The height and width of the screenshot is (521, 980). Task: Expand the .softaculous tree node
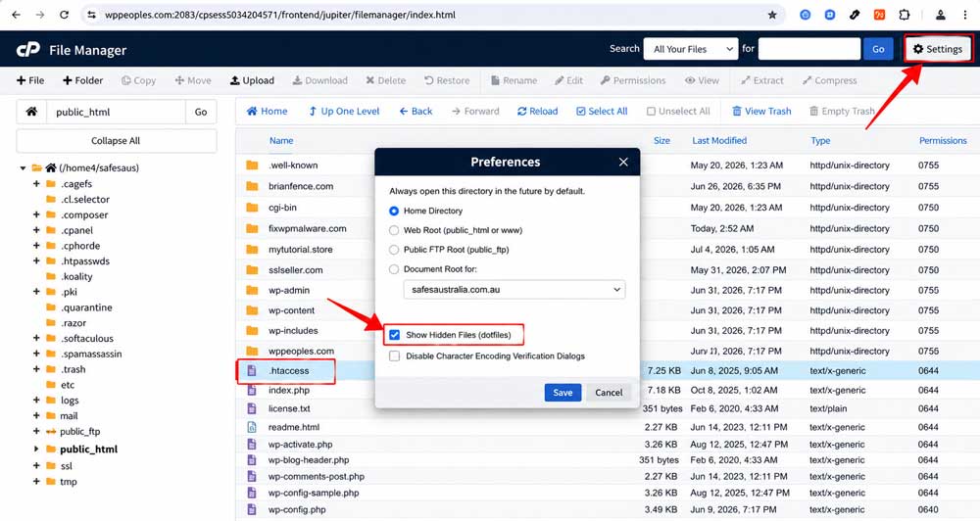(x=36, y=338)
